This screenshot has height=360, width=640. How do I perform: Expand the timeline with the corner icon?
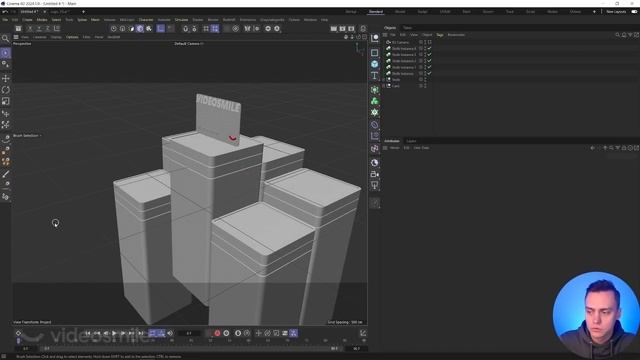pyautogui.click(x=362, y=333)
